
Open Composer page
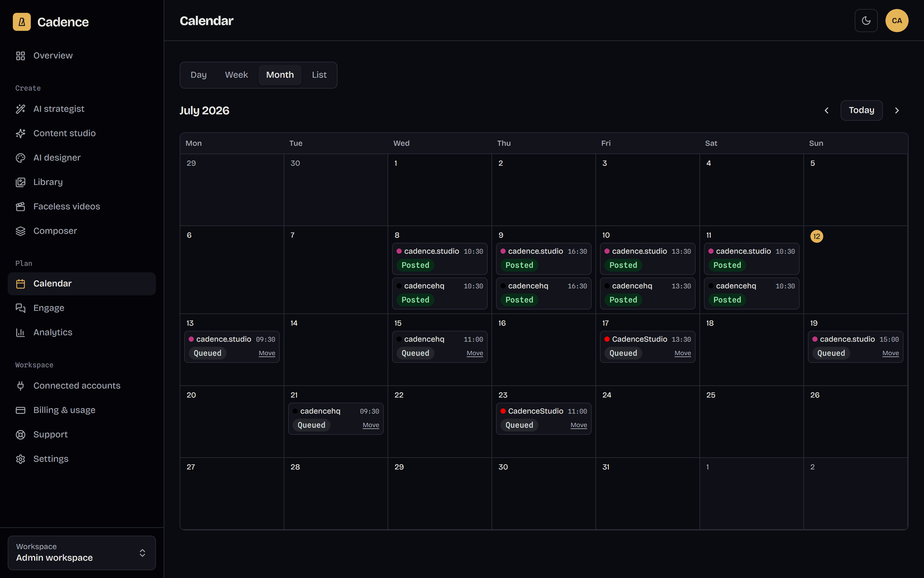82,231
